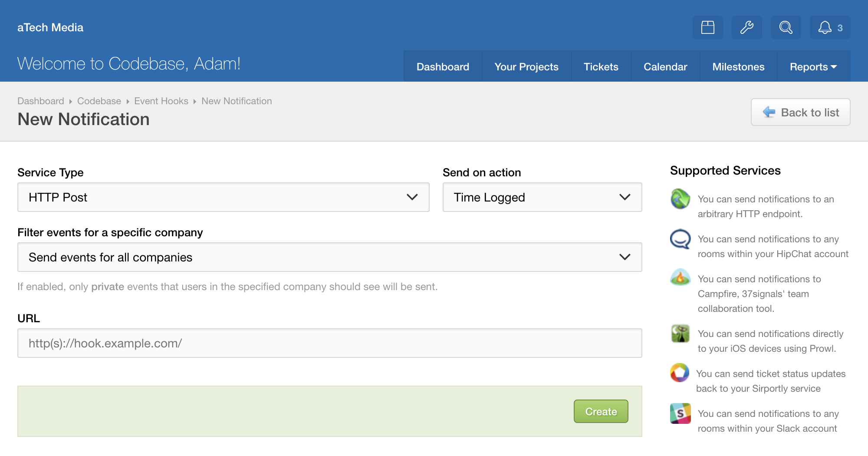Click the Sirportly service icon
868x456 pixels.
680,373
